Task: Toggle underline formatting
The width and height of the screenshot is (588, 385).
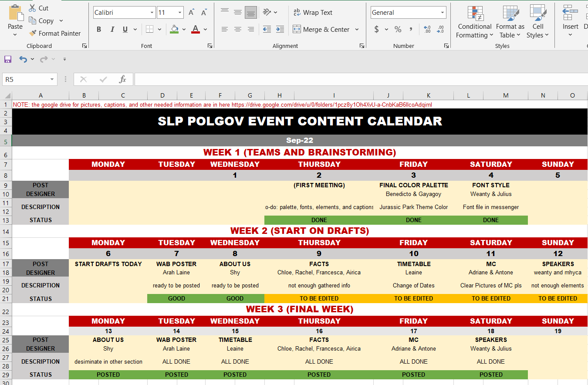Action: [x=125, y=29]
